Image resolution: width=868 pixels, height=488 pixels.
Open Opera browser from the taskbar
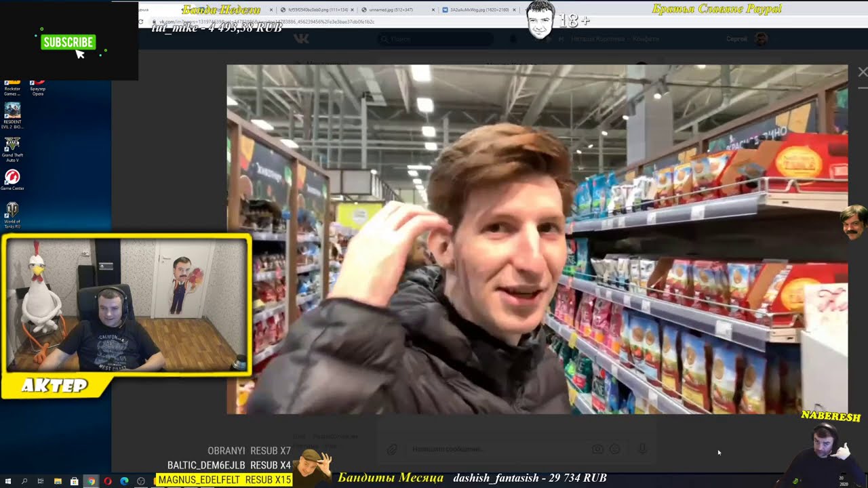point(107,481)
